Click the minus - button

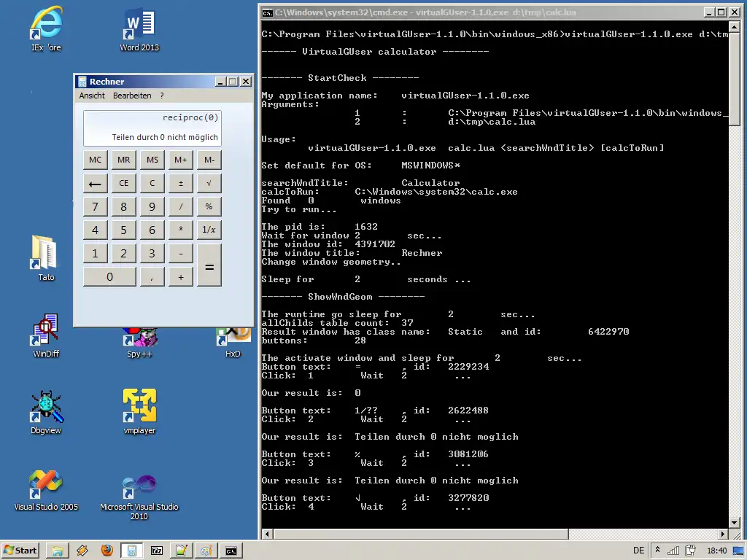point(181,253)
